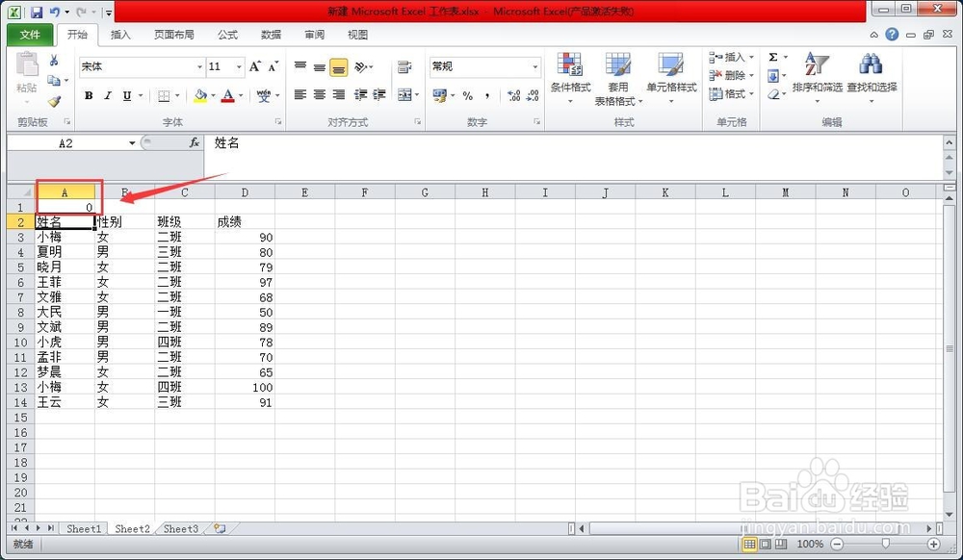Align text left

(x=300, y=94)
